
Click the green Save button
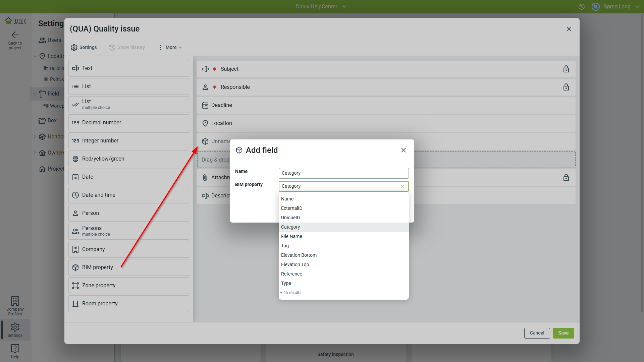point(563,333)
